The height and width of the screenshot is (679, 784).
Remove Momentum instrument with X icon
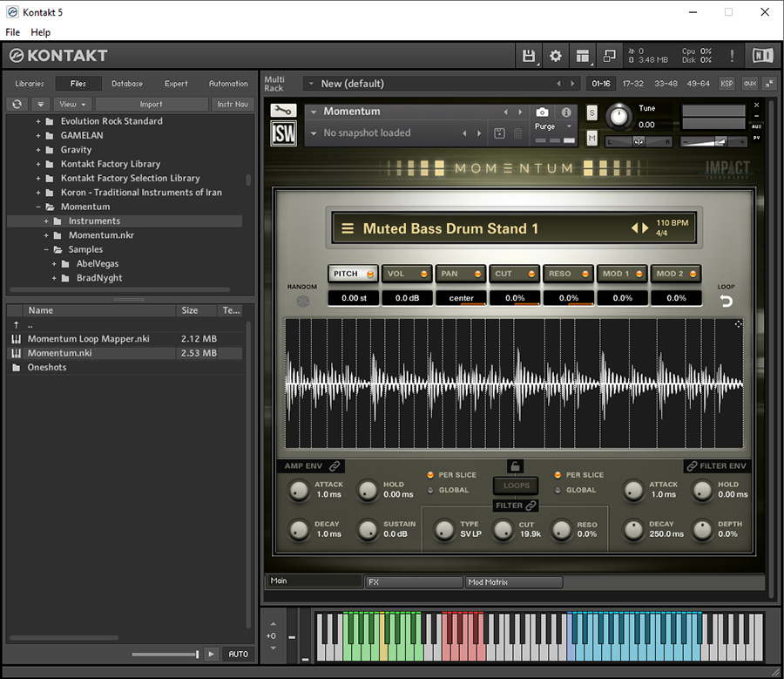pyautogui.click(x=756, y=105)
